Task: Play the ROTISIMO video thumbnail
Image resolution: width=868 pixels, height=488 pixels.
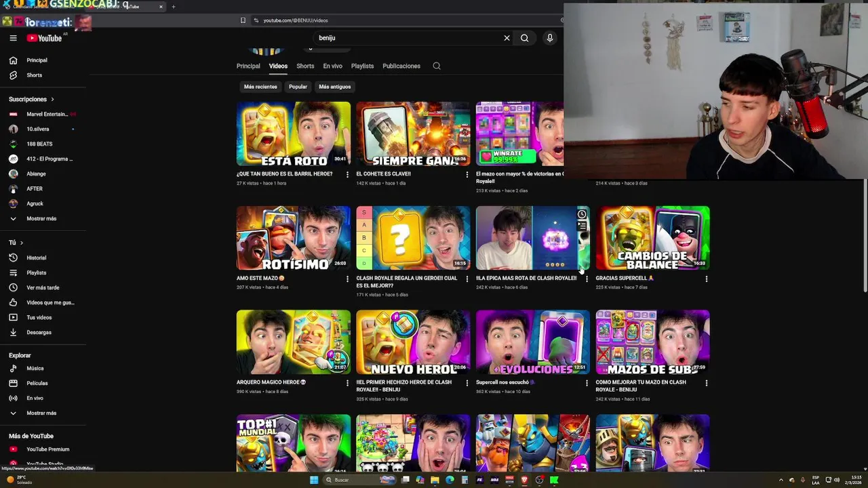Action: pyautogui.click(x=294, y=238)
